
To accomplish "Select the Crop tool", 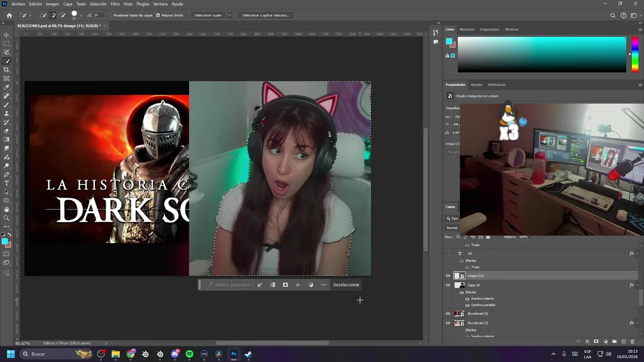I will pyautogui.click(x=7, y=70).
